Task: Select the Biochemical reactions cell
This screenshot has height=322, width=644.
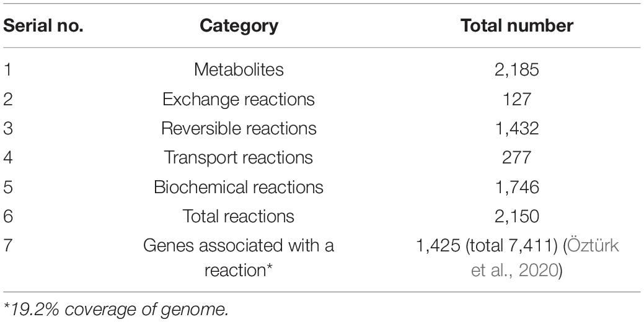Action: pyautogui.click(x=239, y=187)
